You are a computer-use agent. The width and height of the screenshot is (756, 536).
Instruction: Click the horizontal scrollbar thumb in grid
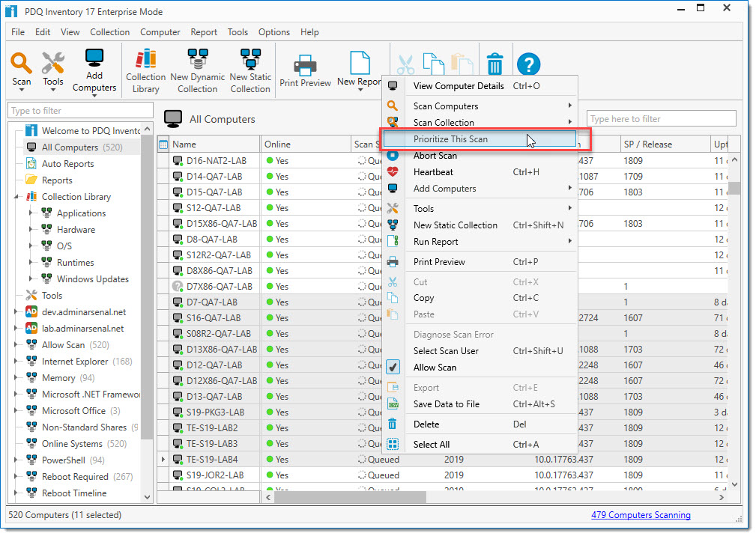click(x=350, y=497)
